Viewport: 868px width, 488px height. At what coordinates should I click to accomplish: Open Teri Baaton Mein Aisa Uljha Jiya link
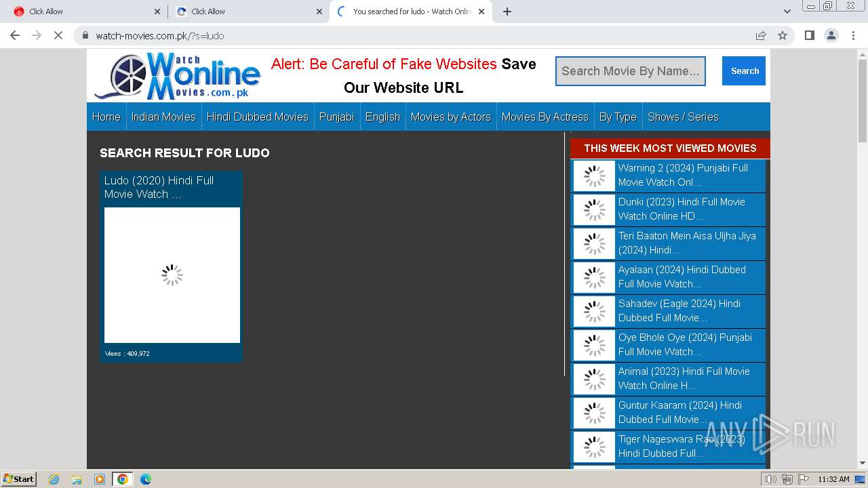click(687, 243)
